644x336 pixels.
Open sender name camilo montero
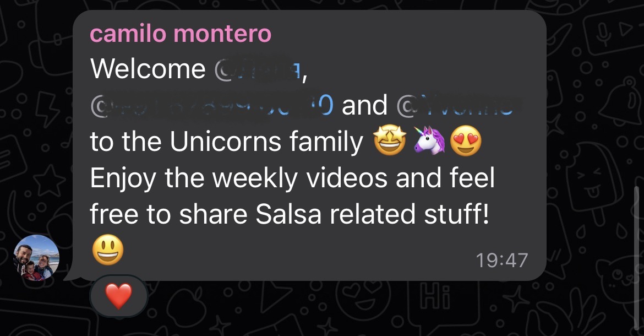181,34
